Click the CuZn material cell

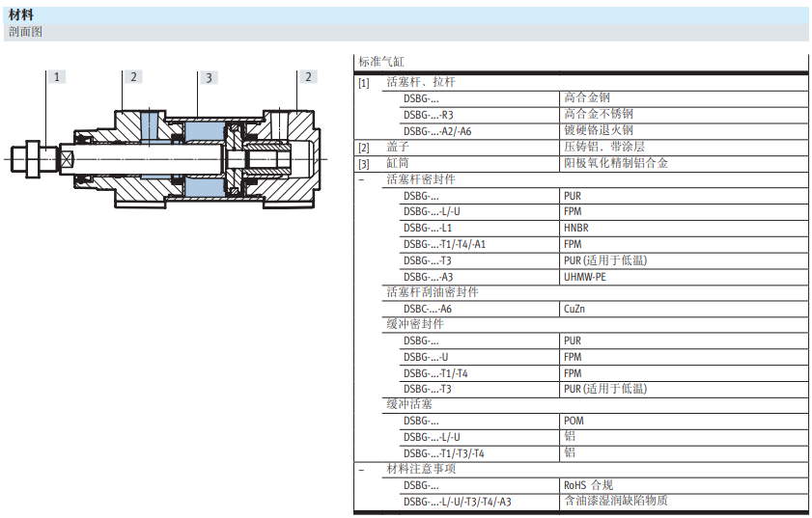tap(574, 309)
